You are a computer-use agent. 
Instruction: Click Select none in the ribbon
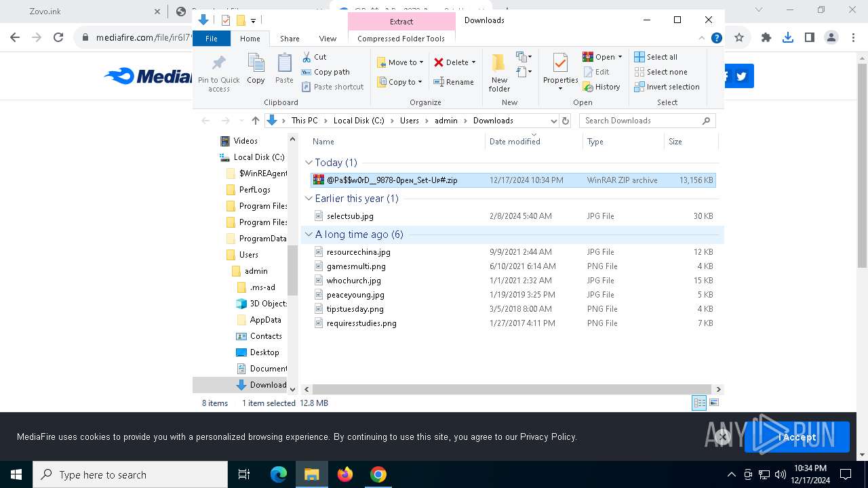[660, 72]
